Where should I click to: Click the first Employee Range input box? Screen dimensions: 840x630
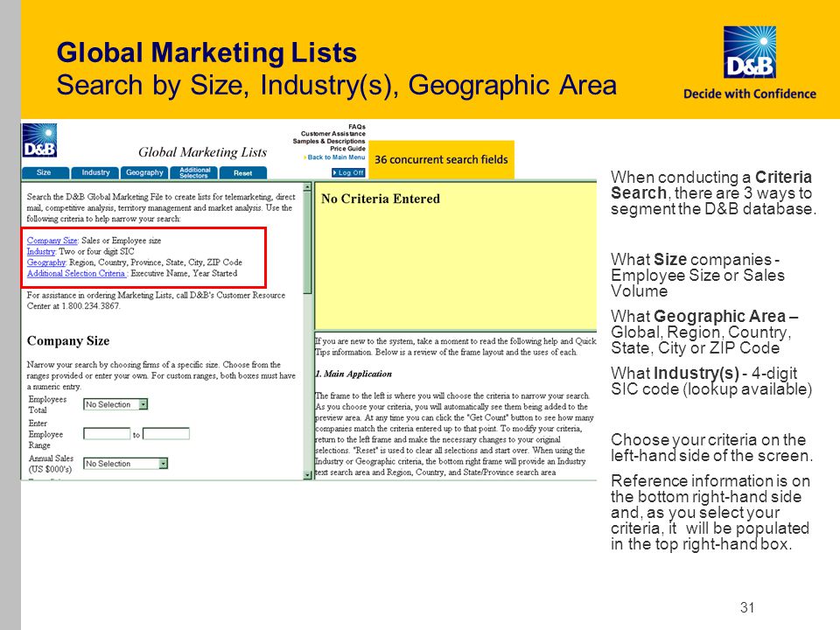pyautogui.click(x=107, y=434)
